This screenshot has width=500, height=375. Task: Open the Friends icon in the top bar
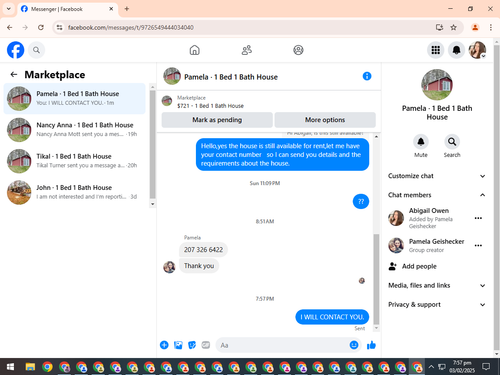click(247, 50)
